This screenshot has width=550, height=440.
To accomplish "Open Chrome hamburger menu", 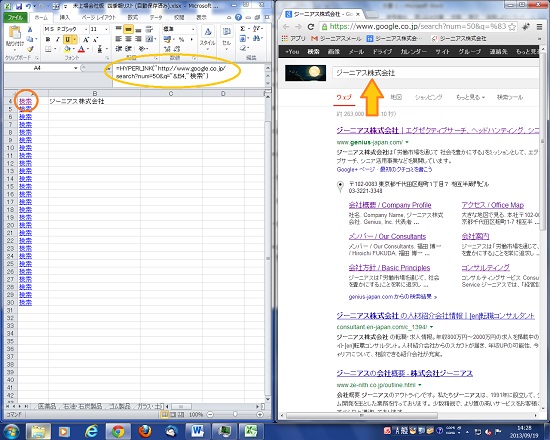I will tap(539, 27).
